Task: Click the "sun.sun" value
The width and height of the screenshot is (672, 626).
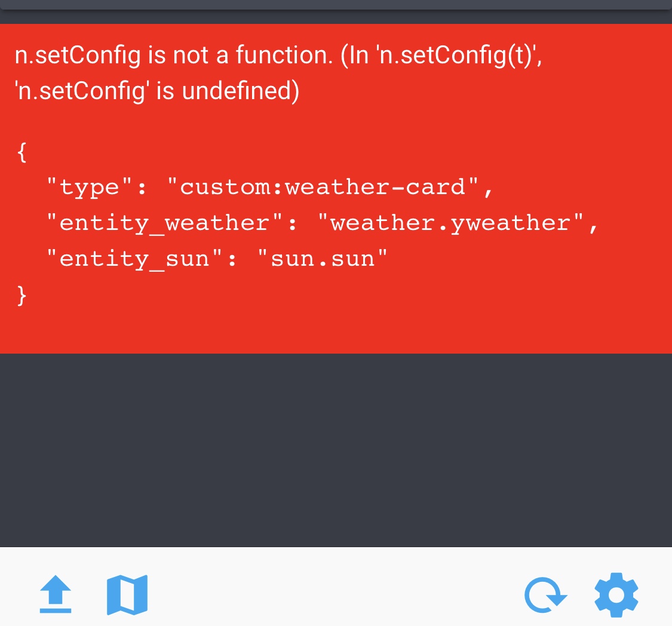Action: (323, 259)
